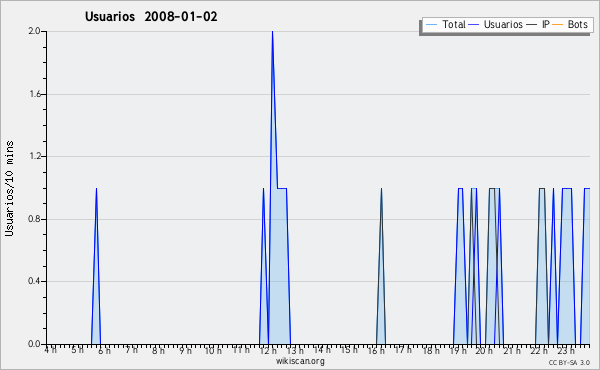The image size is (600, 370).
Task: Click the y-axis label 'Usuarios/10 mins'
Action: (x=9, y=188)
